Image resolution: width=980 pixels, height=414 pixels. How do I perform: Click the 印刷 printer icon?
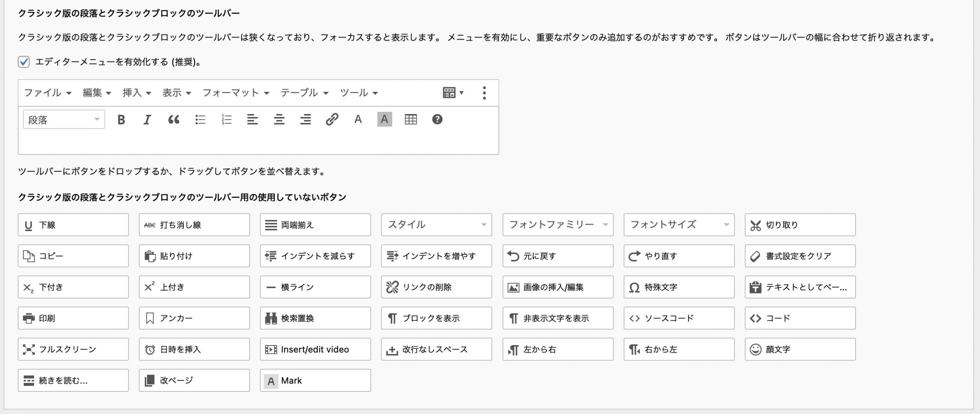29,318
